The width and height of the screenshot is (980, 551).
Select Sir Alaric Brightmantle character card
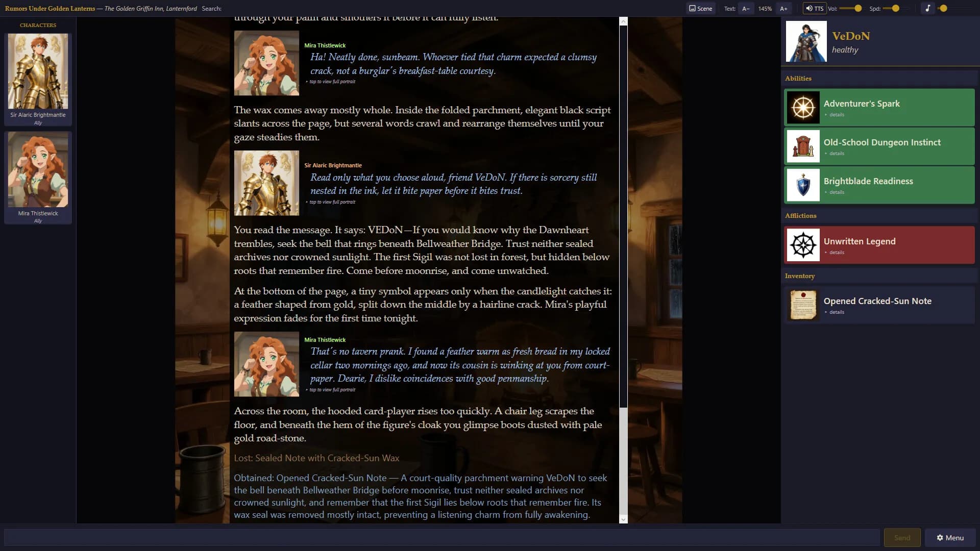[38, 79]
